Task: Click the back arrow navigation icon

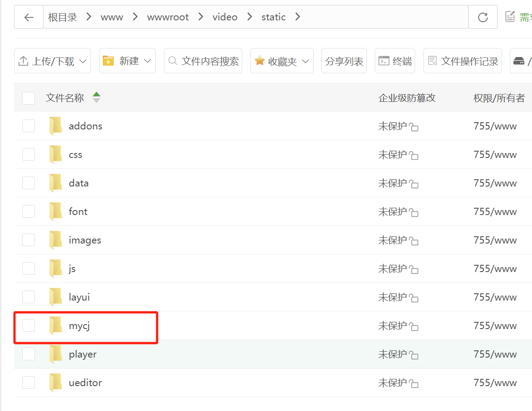Action: tap(29, 17)
